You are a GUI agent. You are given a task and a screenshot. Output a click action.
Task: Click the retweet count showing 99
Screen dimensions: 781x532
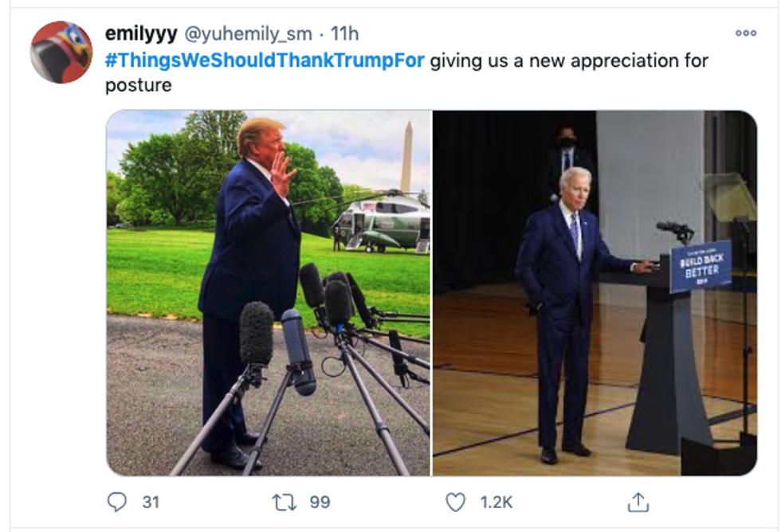point(320,503)
